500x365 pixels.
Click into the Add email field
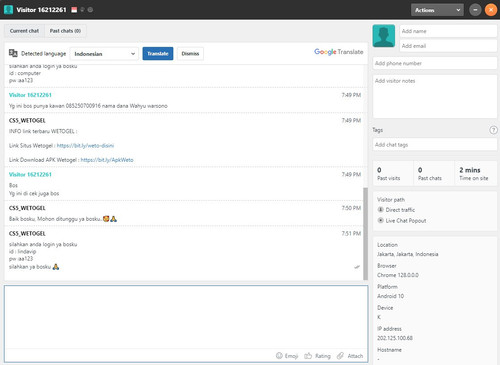pyautogui.click(x=448, y=46)
